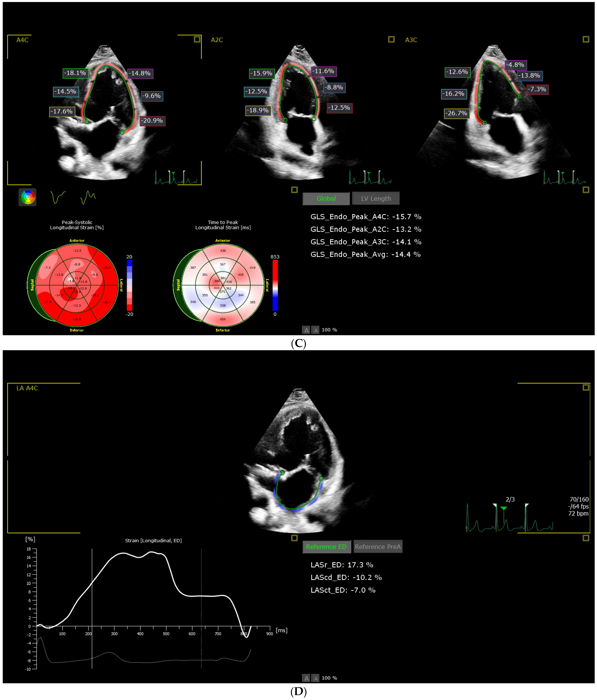Screen dimensions: 597x700
Task: Maximize the A2C view panel icon
Action: pyautogui.click(x=391, y=40)
